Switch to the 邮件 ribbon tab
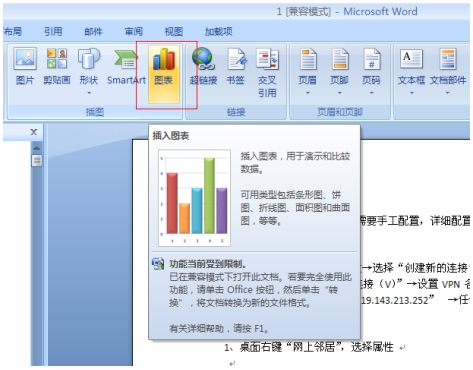This screenshot has height=370, width=473. pyautogui.click(x=93, y=32)
